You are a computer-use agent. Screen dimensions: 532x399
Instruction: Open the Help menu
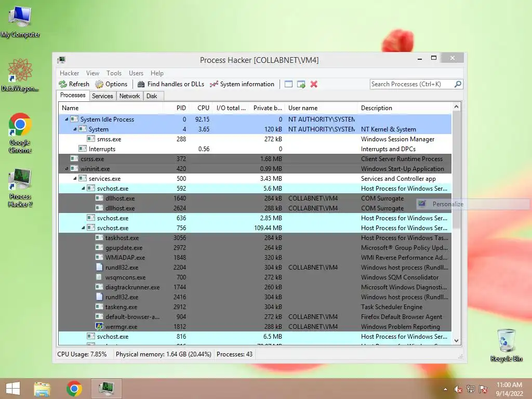[x=157, y=73]
